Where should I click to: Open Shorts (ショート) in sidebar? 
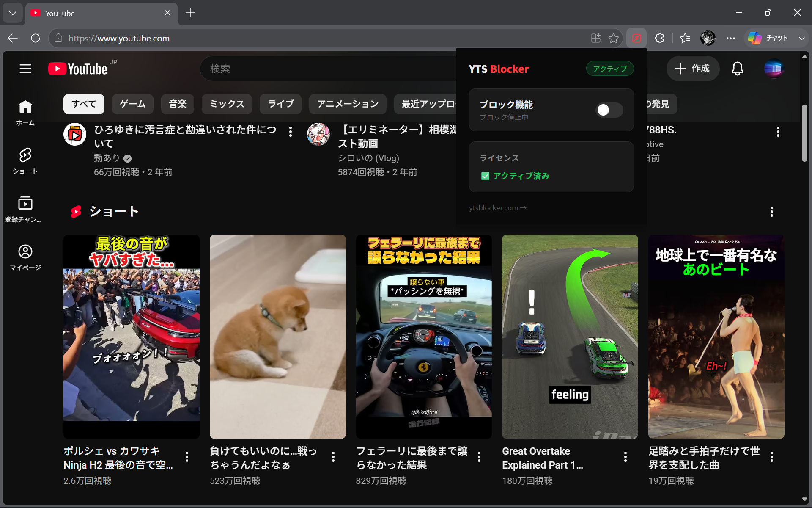25,161
